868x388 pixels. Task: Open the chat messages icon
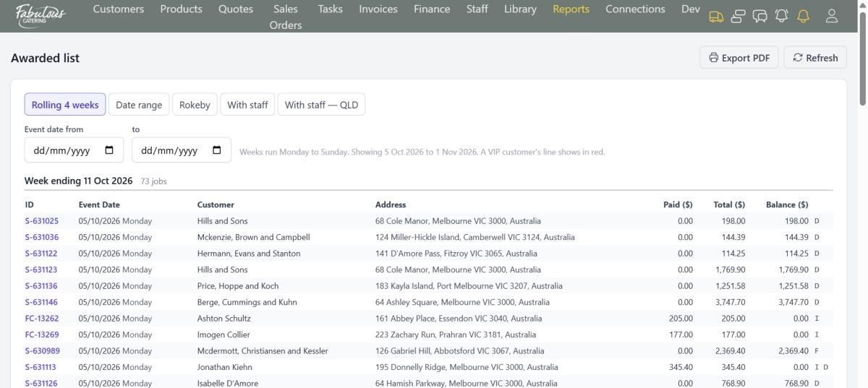click(x=759, y=16)
